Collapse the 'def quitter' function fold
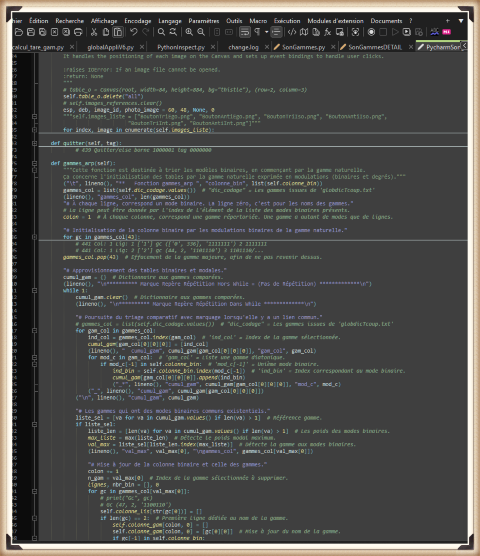This screenshot has width=480, height=556. coord(34,143)
